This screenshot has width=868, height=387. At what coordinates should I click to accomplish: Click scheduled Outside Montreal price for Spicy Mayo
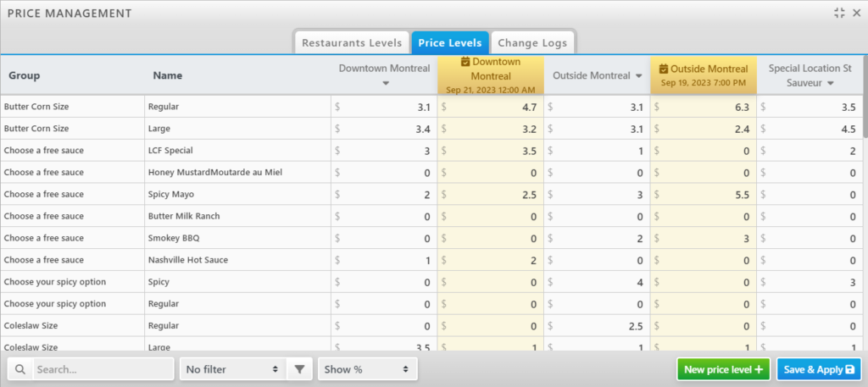pyautogui.click(x=703, y=195)
